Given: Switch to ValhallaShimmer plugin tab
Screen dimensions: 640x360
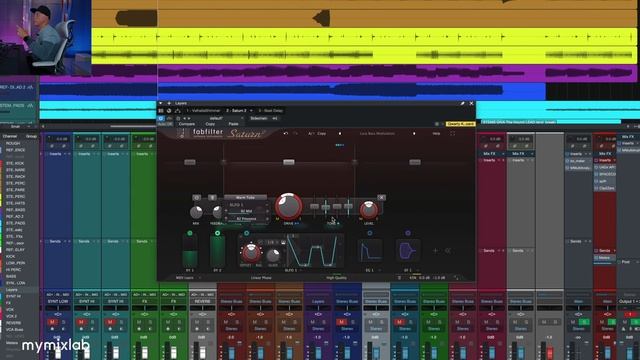Looking at the screenshot, I should 204,111.
